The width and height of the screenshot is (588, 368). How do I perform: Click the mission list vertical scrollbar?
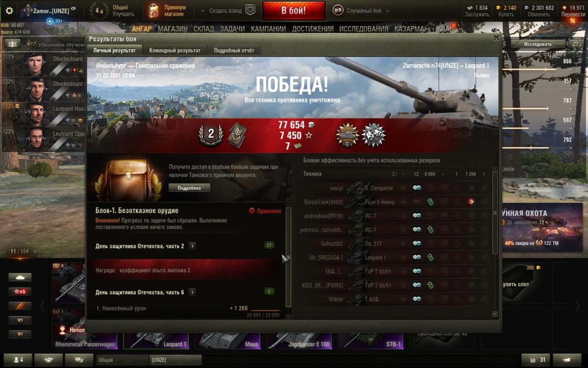tap(289, 257)
